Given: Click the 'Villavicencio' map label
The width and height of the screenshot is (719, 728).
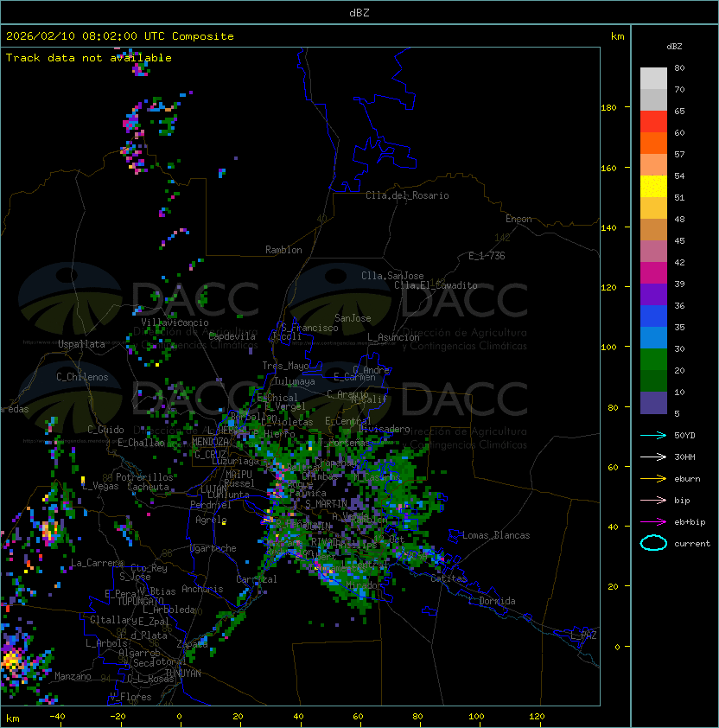Looking at the screenshot, I should click(x=175, y=322).
